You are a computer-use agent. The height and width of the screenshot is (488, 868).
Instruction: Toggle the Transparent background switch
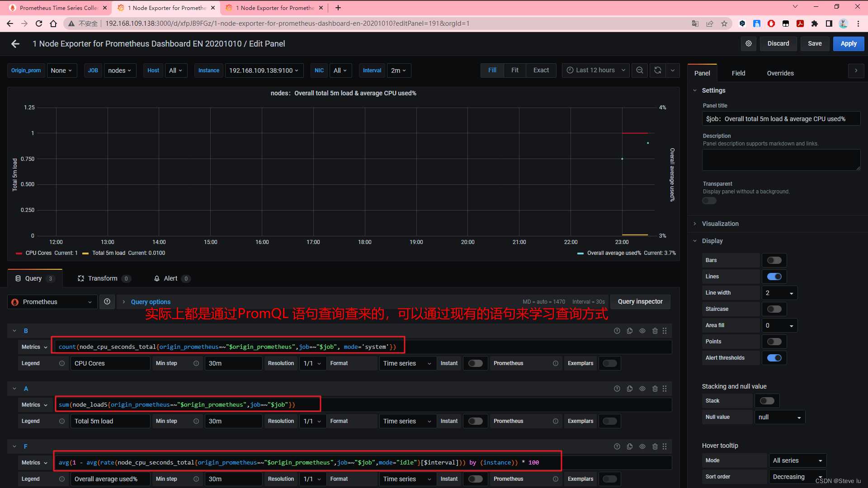pyautogui.click(x=709, y=201)
